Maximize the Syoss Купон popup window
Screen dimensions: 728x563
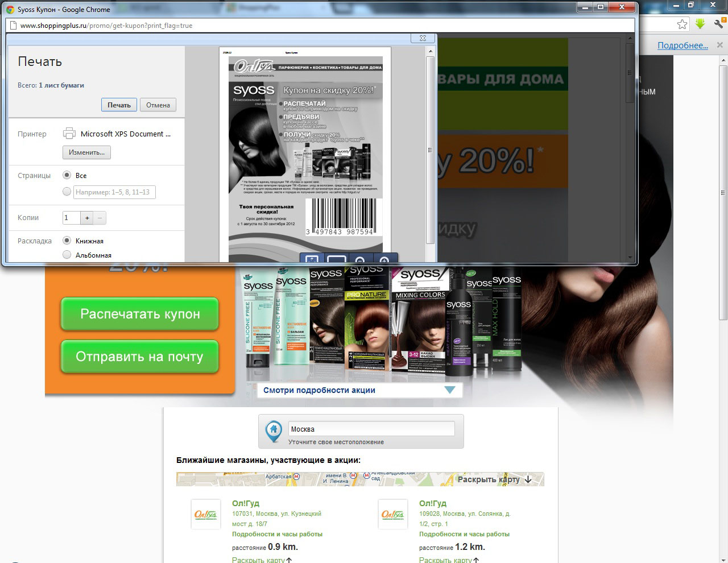(600, 7)
